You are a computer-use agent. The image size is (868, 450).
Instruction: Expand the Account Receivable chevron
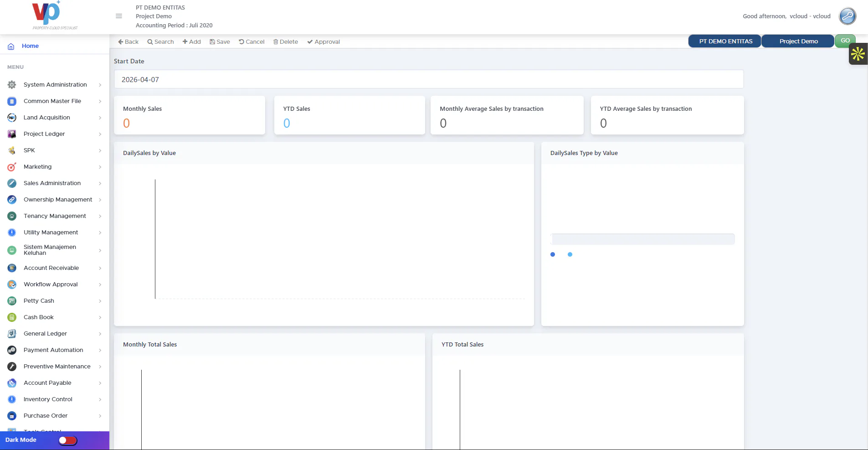pyautogui.click(x=100, y=268)
